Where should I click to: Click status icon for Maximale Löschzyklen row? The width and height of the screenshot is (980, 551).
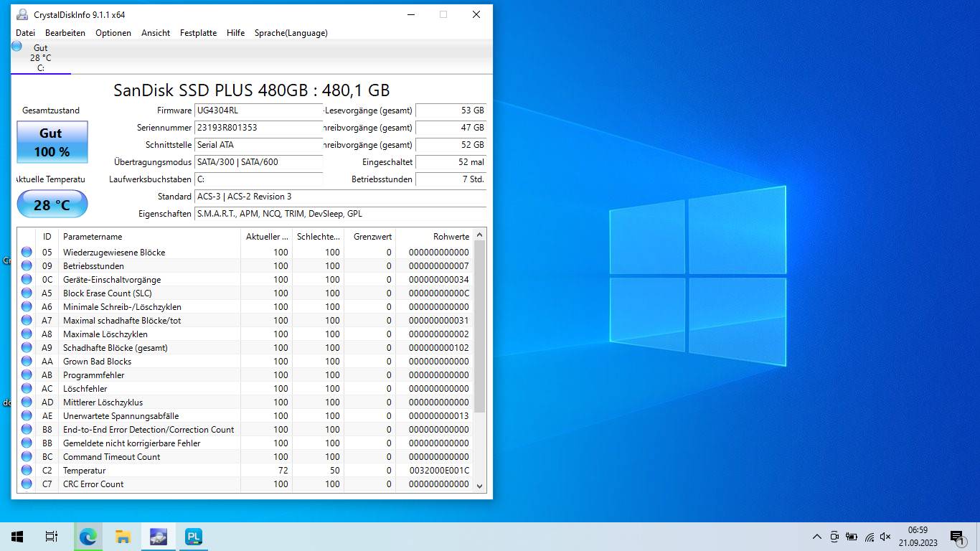pos(27,334)
